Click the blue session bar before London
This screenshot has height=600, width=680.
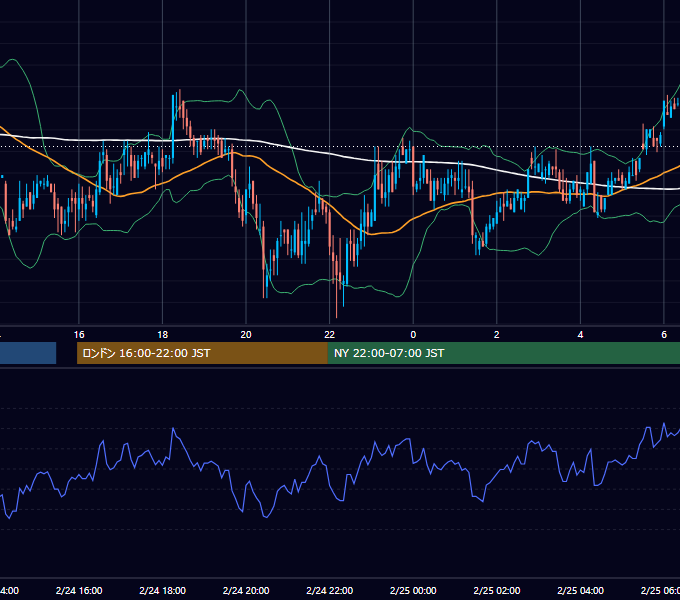pyautogui.click(x=28, y=353)
